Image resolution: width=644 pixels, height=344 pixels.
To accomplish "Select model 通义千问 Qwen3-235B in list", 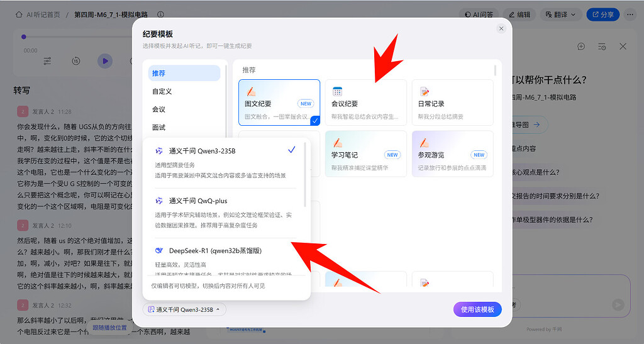I will click(x=225, y=163).
